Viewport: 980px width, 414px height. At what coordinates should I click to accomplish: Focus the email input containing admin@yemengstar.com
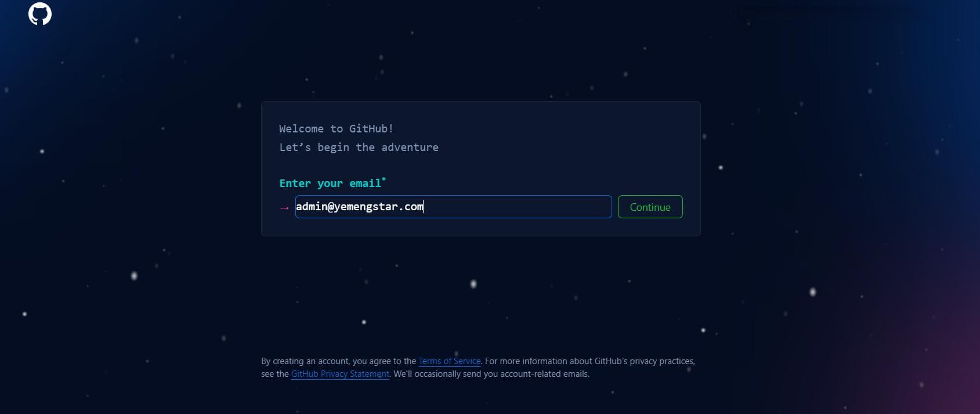click(453, 207)
